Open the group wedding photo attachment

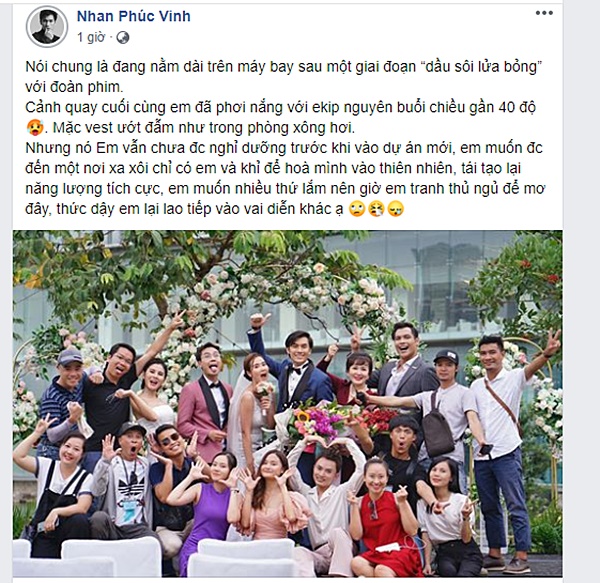coord(287,403)
